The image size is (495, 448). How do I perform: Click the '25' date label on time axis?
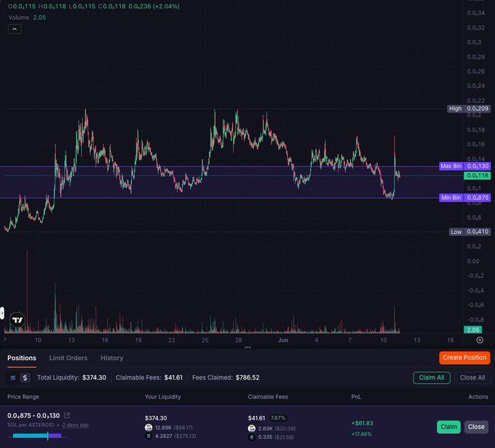[x=205, y=340]
